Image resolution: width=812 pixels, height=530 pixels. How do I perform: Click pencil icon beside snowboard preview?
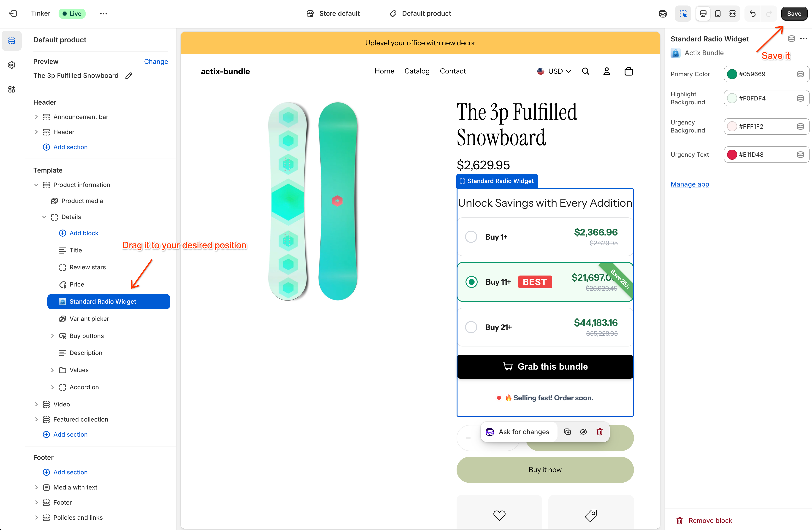click(x=129, y=76)
